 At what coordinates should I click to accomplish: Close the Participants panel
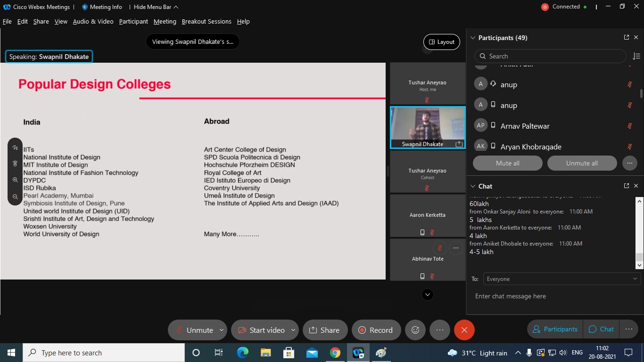pyautogui.click(x=636, y=37)
